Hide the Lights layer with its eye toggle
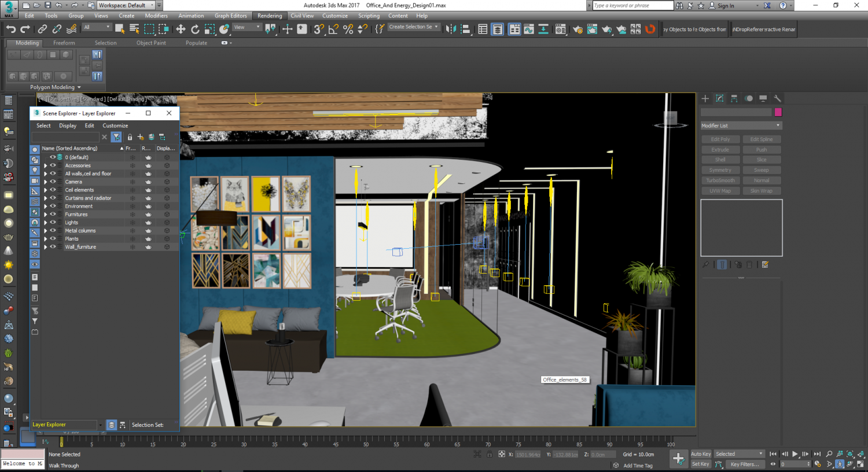Image resolution: width=868 pixels, height=472 pixels. click(x=53, y=222)
